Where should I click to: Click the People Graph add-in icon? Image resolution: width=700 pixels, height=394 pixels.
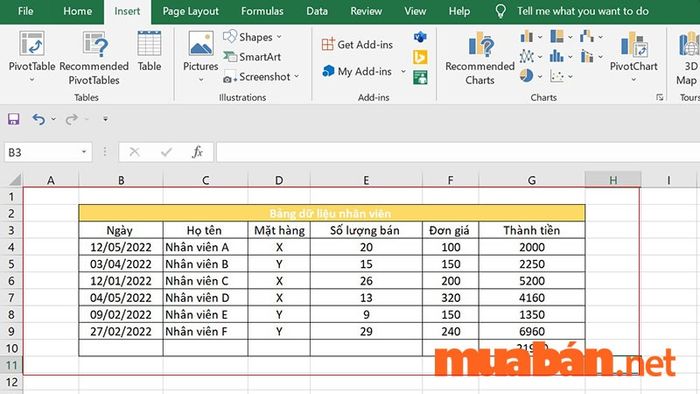[x=420, y=78]
